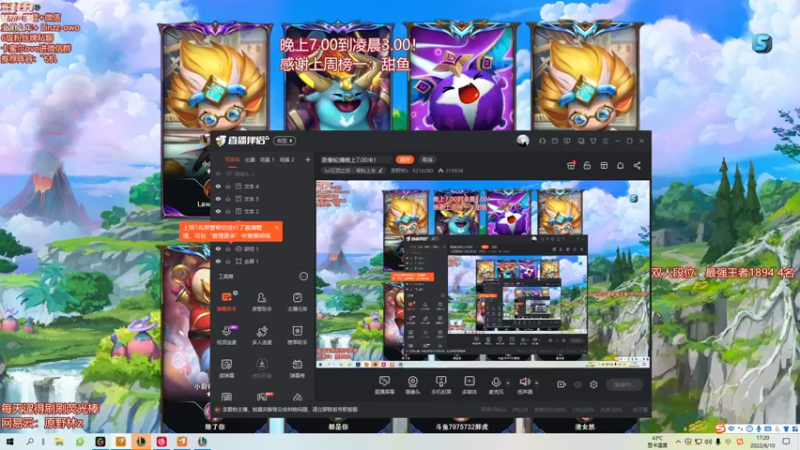Open taskbar search magnifier
The height and width of the screenshot is (450, 800).
(30, 442)
